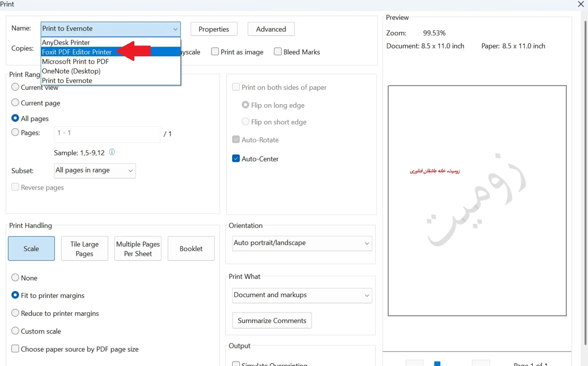Choose None scaling option
Viewport: 588px width, 366px height.
click(x=15, y=277)
